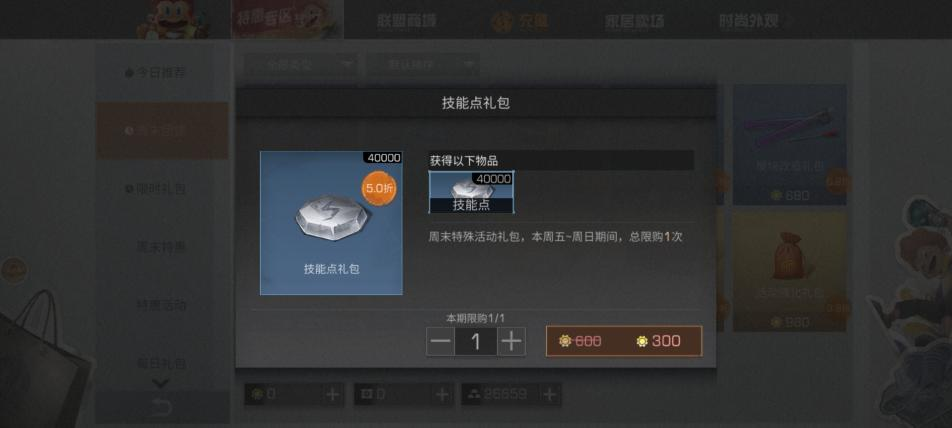
Task: Open the 特惠专区 banner tab
Action: (x=288, y=19)
